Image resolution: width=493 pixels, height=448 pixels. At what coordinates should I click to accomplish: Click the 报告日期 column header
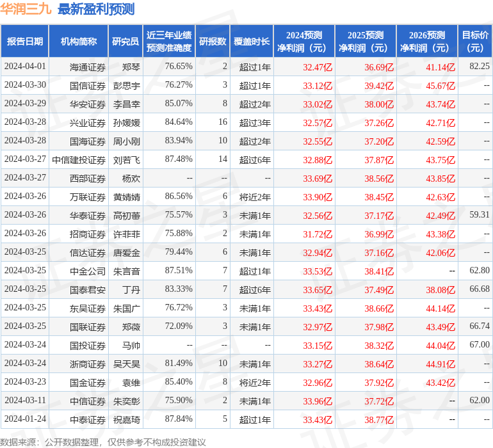(x=25, y=41)
